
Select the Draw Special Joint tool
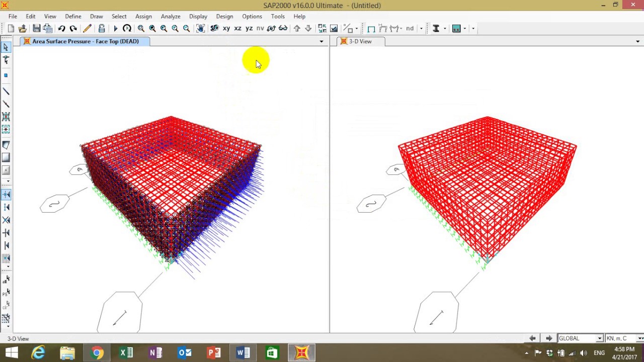click(6, 75)
